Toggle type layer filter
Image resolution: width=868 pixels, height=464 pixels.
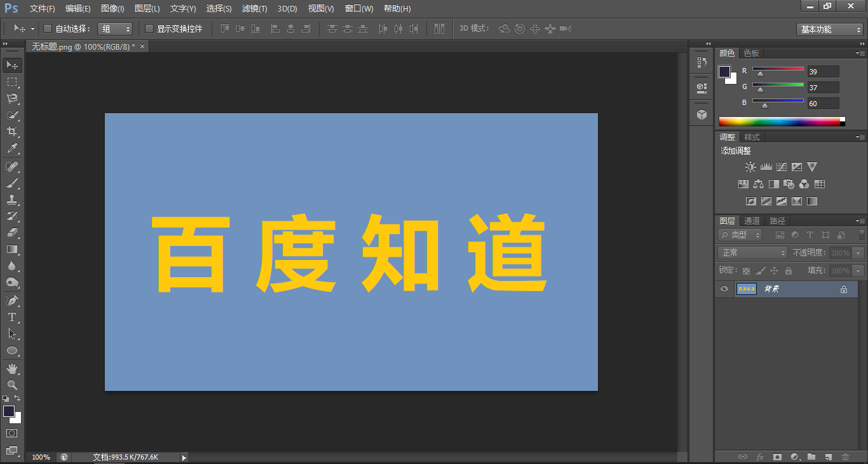pyautogui.click(x=810, y=235)
